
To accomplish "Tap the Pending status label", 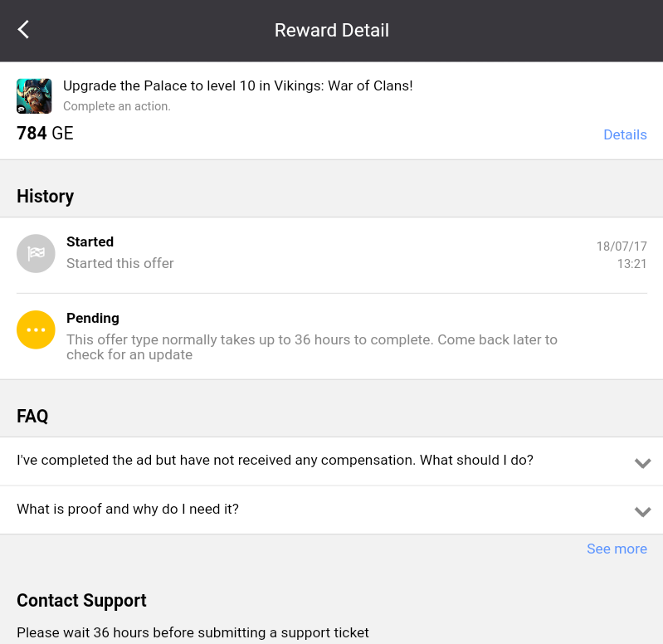I will pyautogui.click(x=93, y=318).
